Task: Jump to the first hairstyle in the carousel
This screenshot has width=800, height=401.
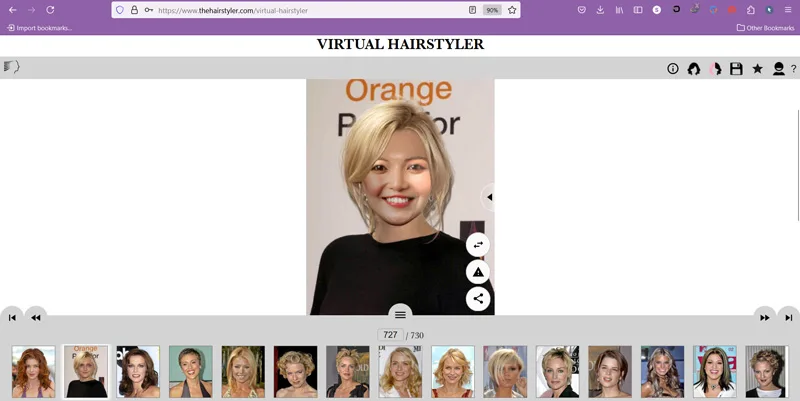Action: [x=12, y=317]
